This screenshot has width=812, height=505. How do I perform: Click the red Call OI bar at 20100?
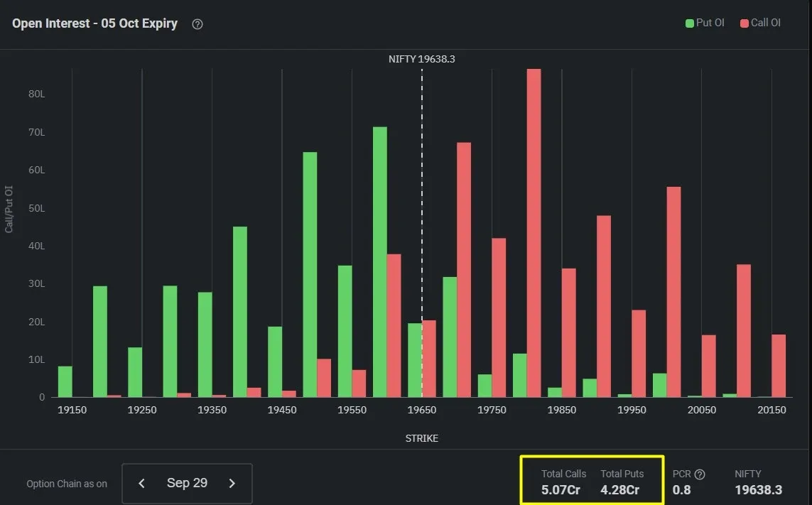coord(744,331)
